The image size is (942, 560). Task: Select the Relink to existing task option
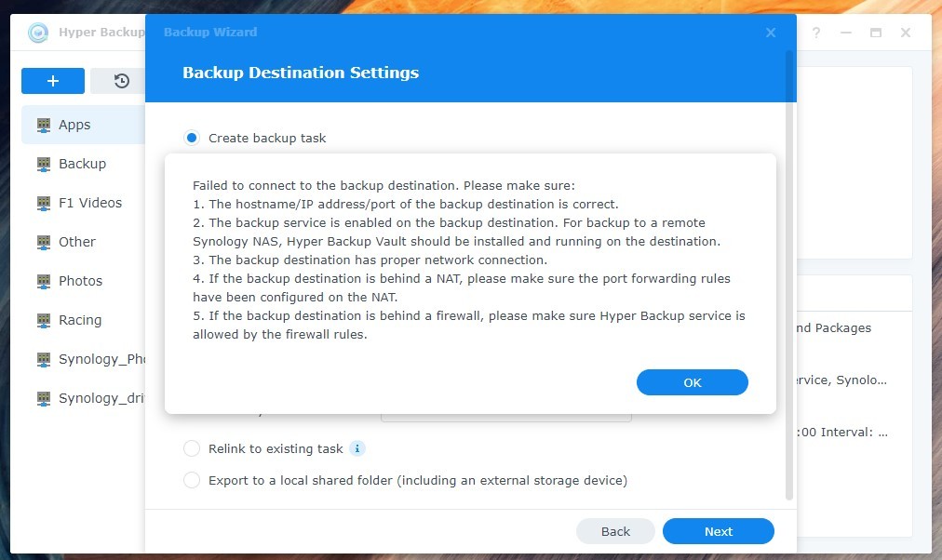point(192,448)
